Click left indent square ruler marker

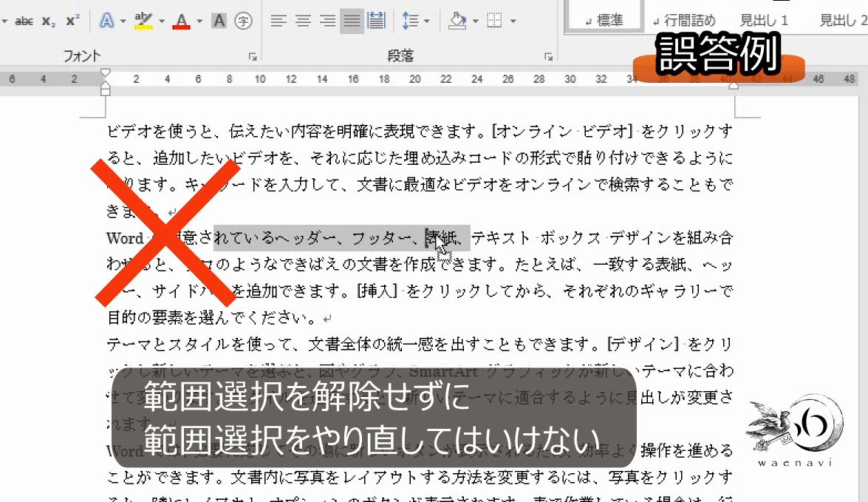point(105,92)
